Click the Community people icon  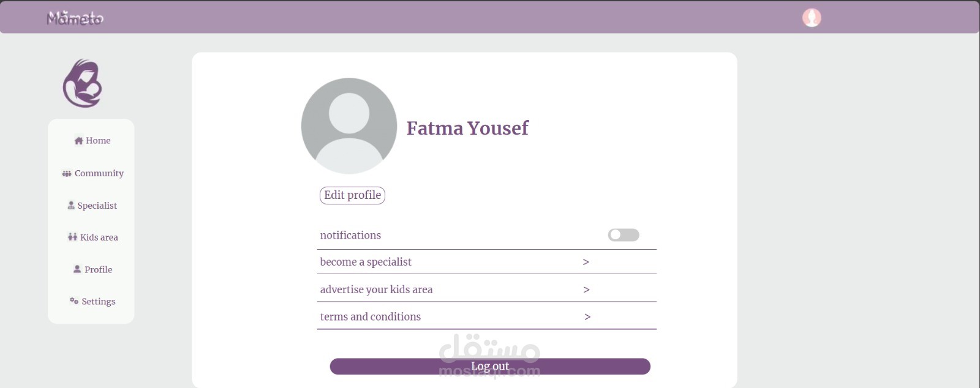pos(67,174)
